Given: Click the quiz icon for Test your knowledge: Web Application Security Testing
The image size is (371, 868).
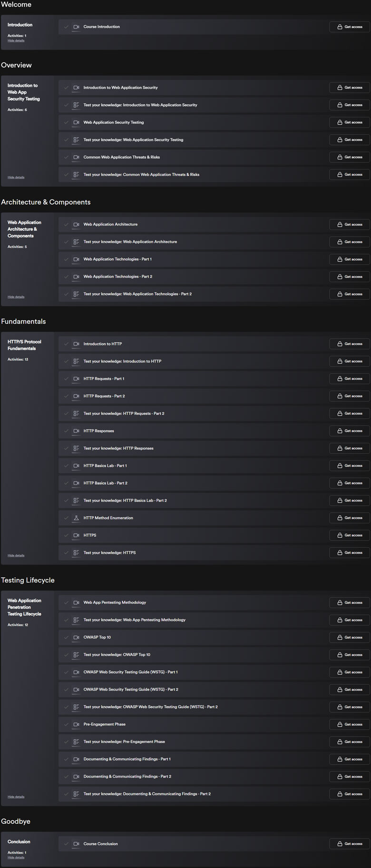Looking at the screenshot, I should tap(76, 140).
